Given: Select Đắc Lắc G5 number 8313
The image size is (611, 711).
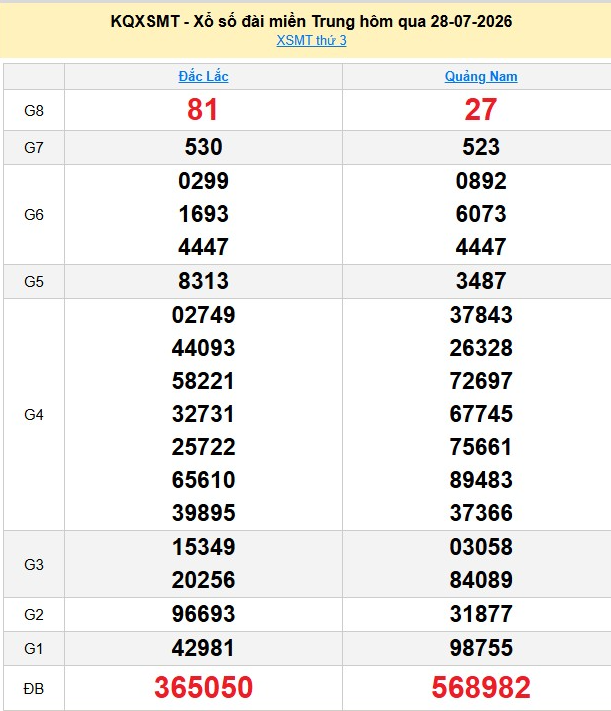Looking at the screenshot, I should coord(203,281).
